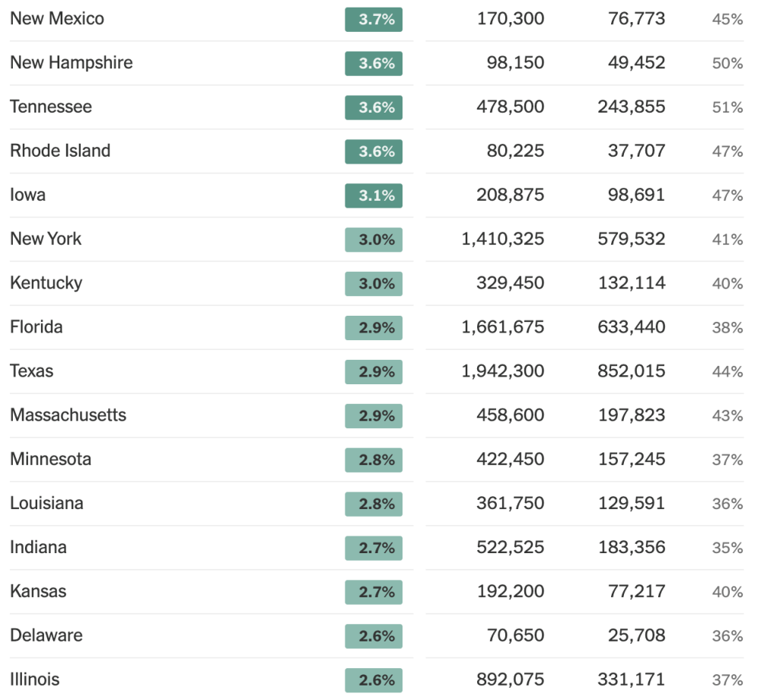This screenshot has width=761, height=700.
Task: Select the Florida row name
Action: click(x=37, y=327)
